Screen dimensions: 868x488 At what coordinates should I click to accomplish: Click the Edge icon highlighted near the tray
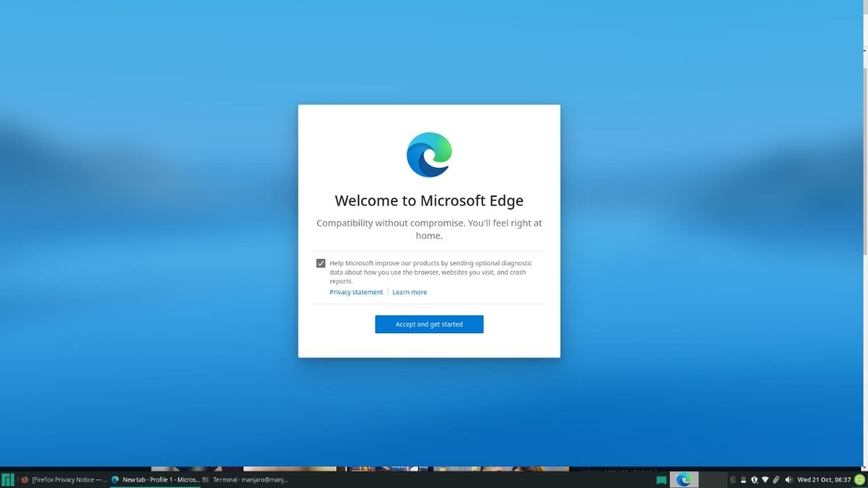[x=683, y=479]
